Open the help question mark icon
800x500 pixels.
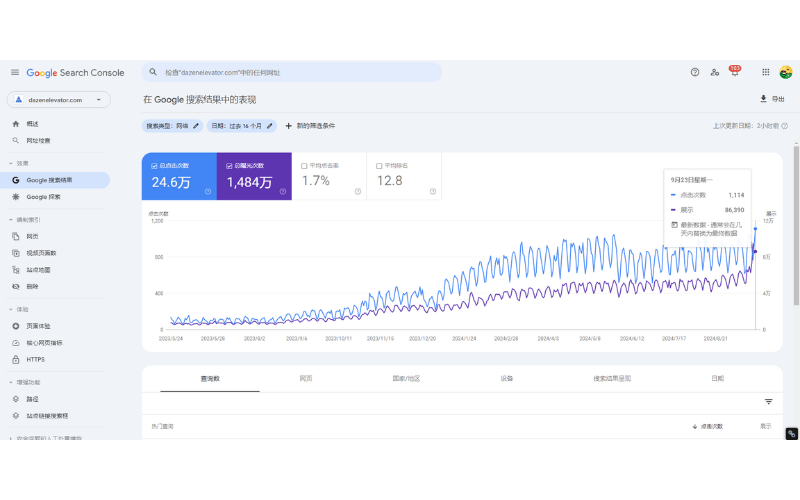pyautogui.click(x=694, y=72)
